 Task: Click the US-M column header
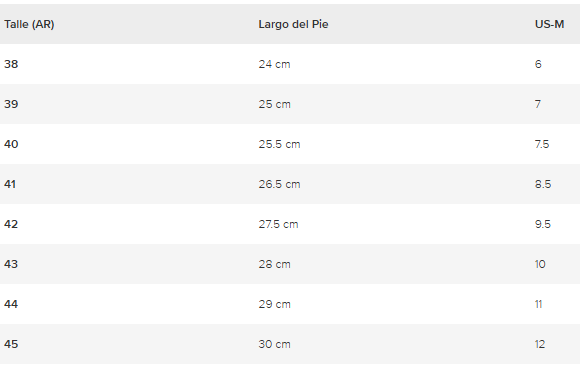coord(549,24)
